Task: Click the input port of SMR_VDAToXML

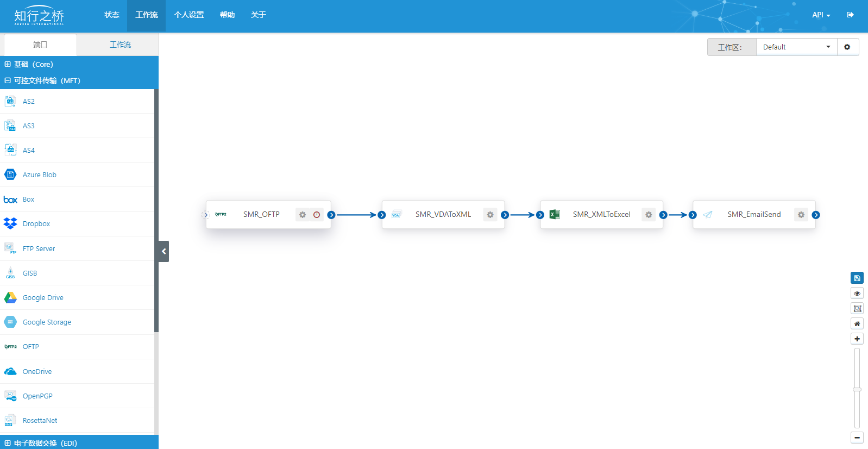Action: tap(382, 215)
